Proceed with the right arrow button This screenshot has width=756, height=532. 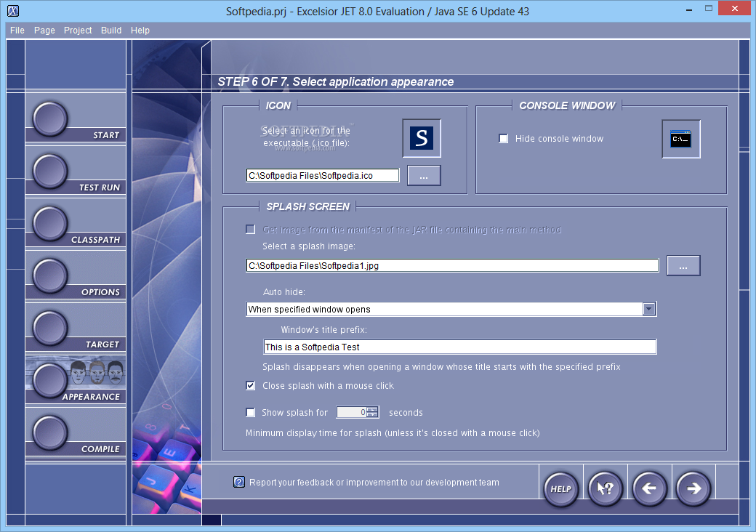pos(693,488)
